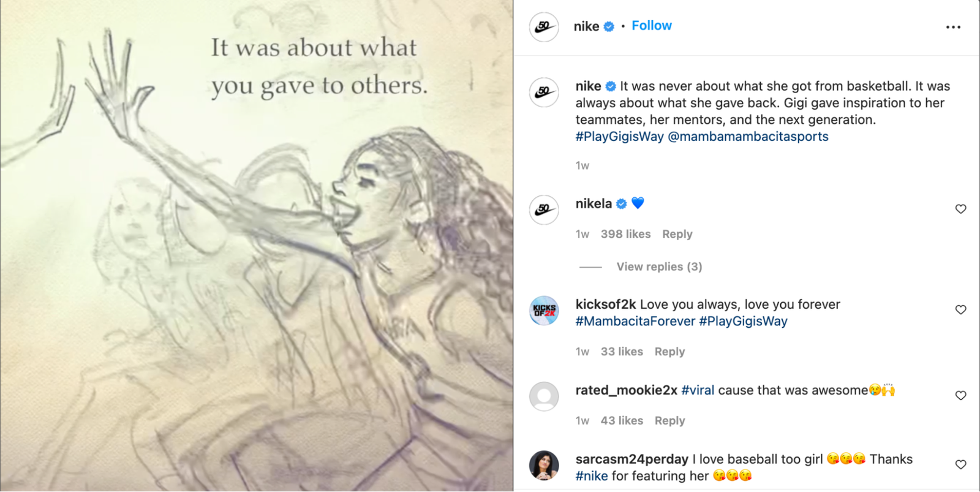Click Nike avatar beside the caption

544,93
